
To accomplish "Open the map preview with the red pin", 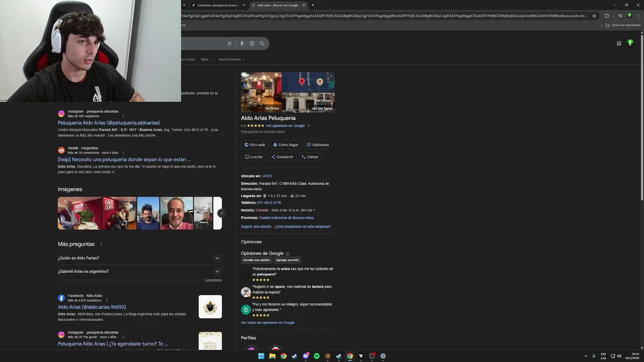I will coord(308,82).
